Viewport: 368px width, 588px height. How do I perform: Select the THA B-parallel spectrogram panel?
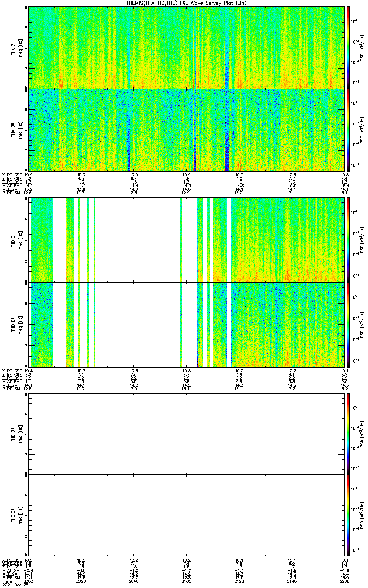[186, 129]
